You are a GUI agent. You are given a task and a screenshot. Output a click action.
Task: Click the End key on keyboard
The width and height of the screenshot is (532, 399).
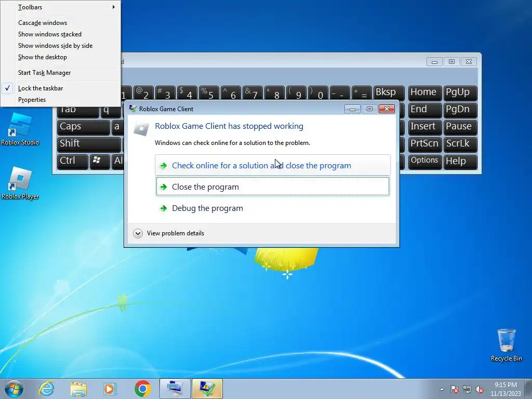(425, 110)
